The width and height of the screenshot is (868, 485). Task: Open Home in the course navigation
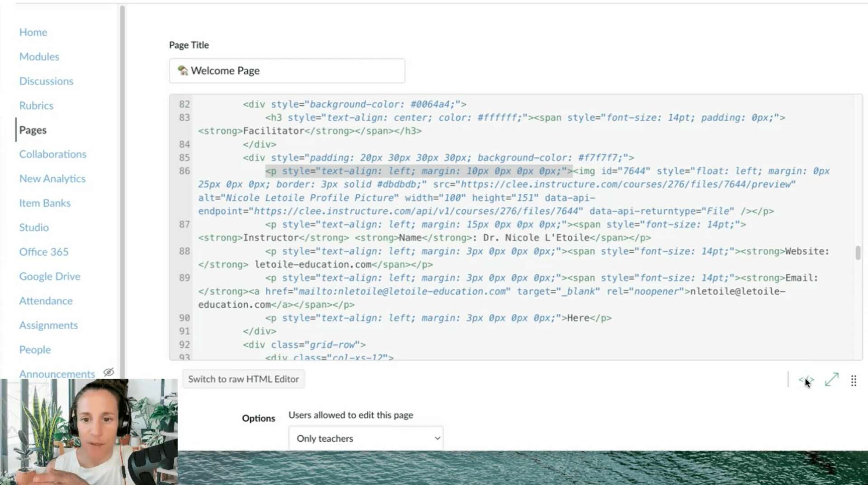point(33,32)
